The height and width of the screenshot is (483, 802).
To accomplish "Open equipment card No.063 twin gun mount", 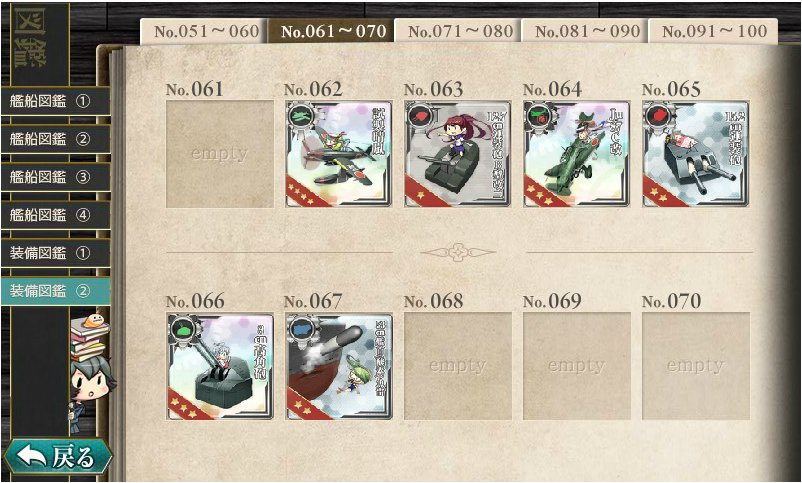I will [x=458, y=153].
